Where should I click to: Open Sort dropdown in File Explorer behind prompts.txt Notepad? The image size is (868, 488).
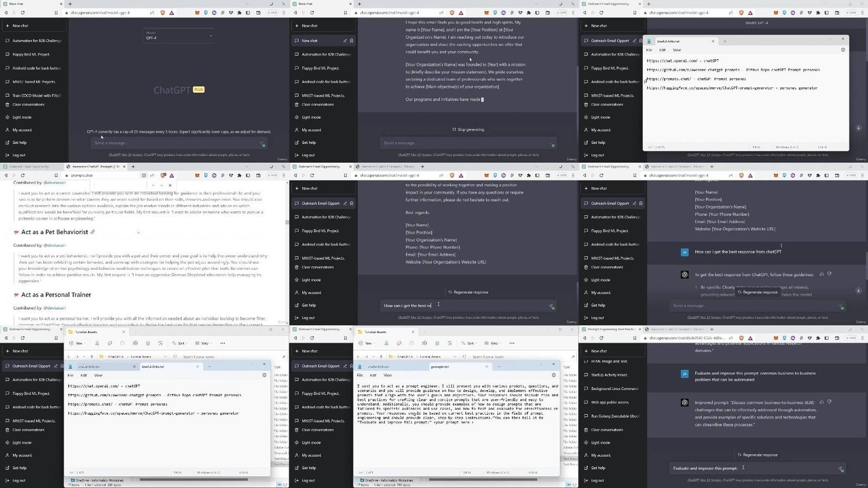tap(468, 343)
